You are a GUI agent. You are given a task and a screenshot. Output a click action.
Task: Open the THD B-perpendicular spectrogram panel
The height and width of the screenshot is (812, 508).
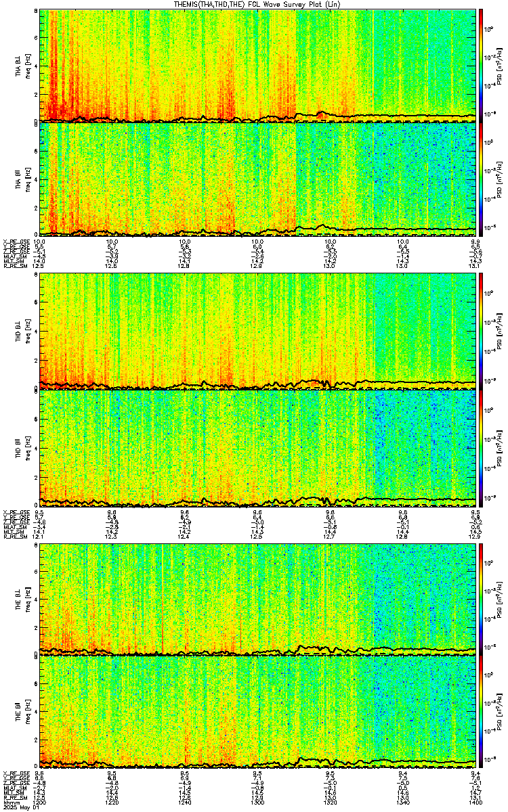[x=257, y=332]
